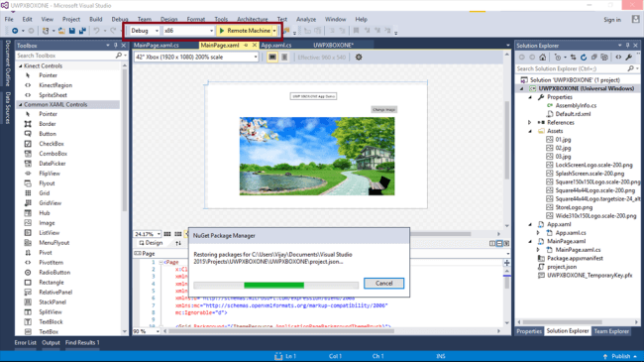Viewport: 644px width, 362px height.
Task: Switch the designer to portrait orientation
Action: [x=284, y=58]
